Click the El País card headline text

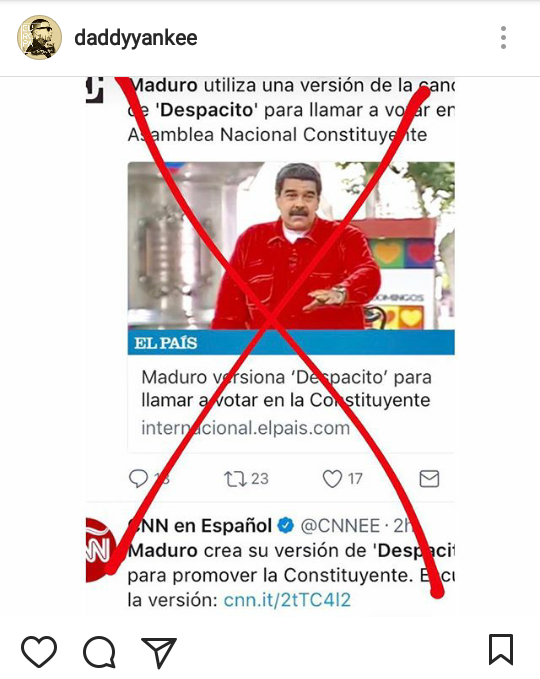pos(286,388)
